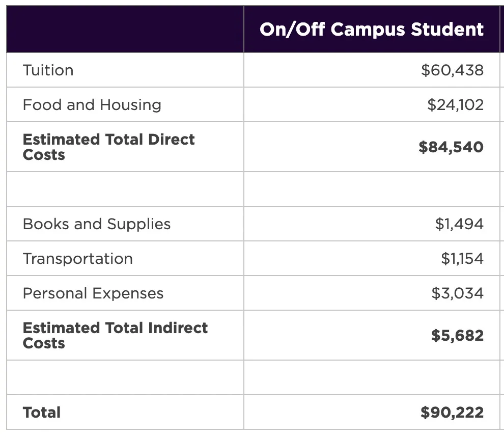Select the $3,034 personal expenses value
This screenshot has width=504, height=437.
click(x=457, y=293)
